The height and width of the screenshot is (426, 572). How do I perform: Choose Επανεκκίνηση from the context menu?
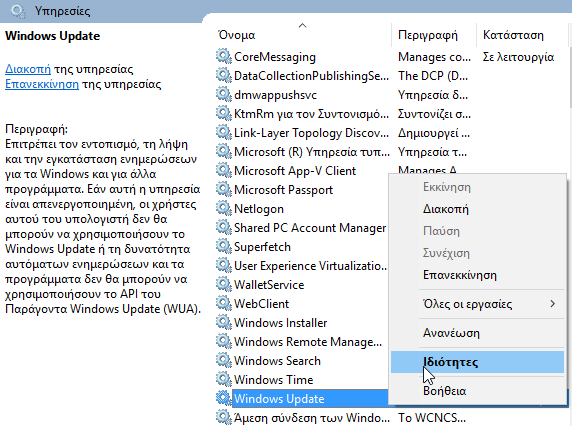click(x=460, y=275)
